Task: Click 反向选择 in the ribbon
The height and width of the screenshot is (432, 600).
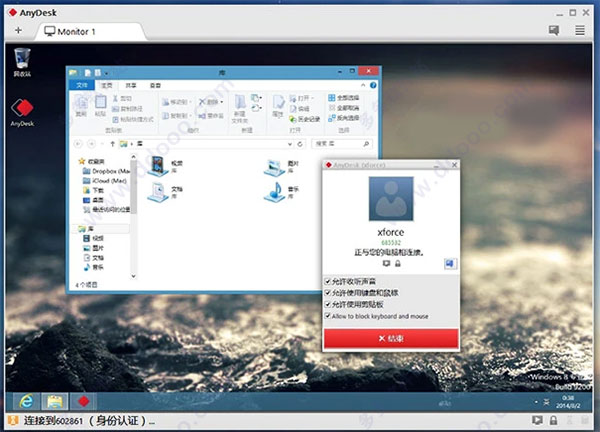Action: pos(344,118)
